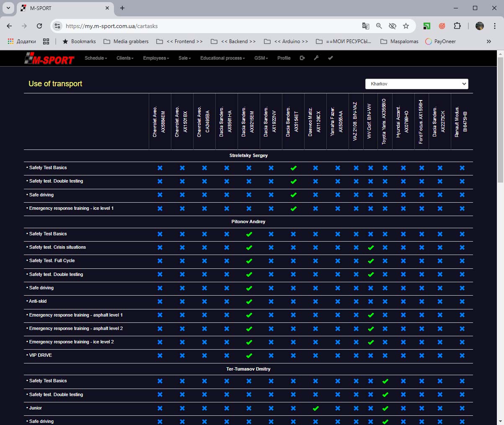Click the translate page icon in the address bar

pyautogui.click(x=366, y=26)
